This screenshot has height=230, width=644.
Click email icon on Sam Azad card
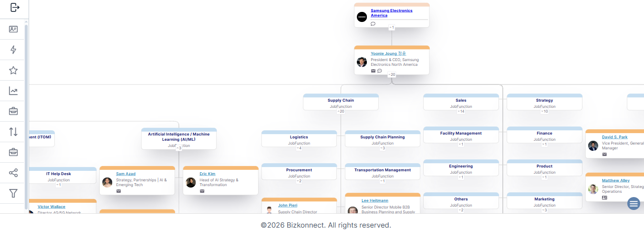(x=118, y=191)
